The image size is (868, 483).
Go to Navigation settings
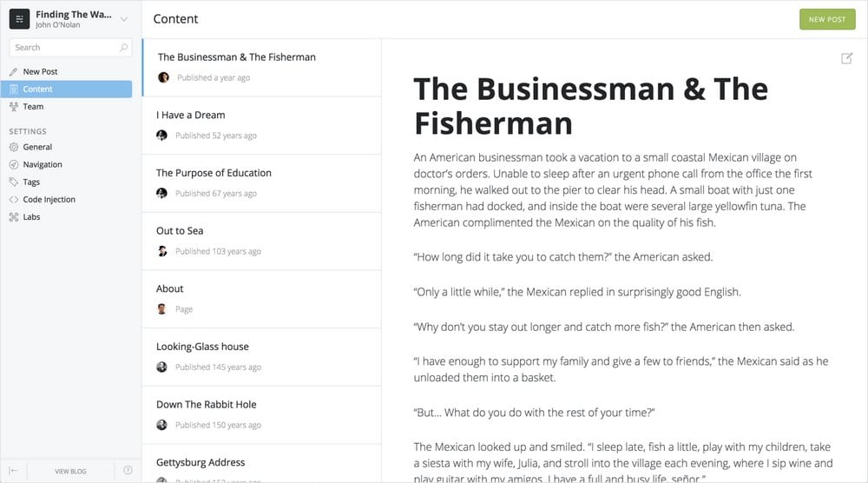click(x=43, y=164)
